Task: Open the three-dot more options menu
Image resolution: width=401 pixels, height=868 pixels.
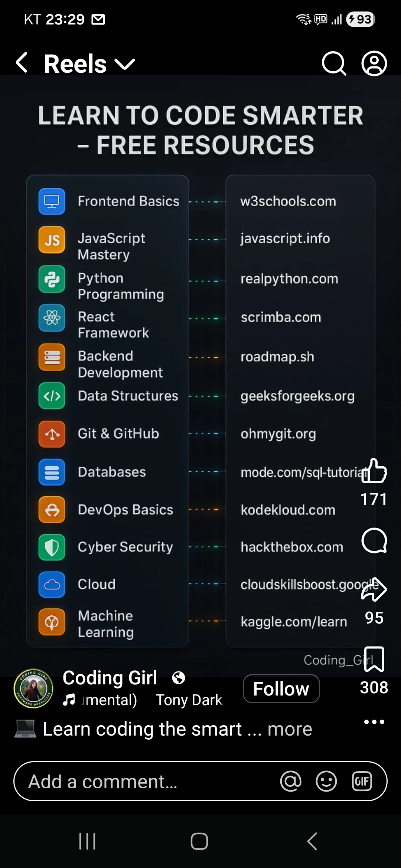Action: pyautogui.click(x=374, y=722)
